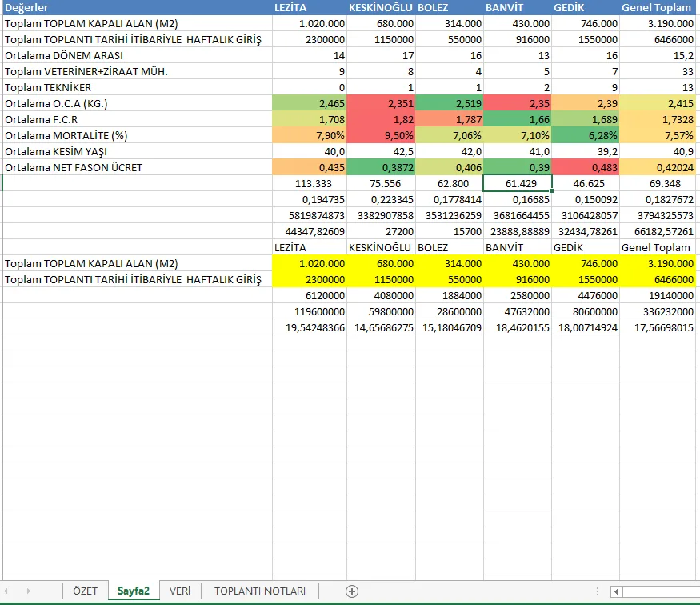Select the cell with 19,54248366
The height and width of the screenshot is (605, 700).
pyautogui.click(x=310, y=328)
